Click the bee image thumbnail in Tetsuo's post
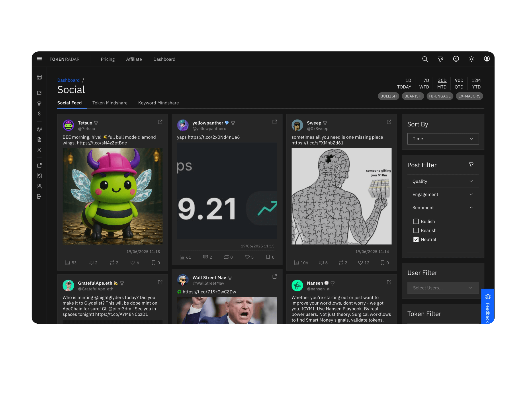Image resolution: width=532 pixels, height=399 pixels. [113, 196]
